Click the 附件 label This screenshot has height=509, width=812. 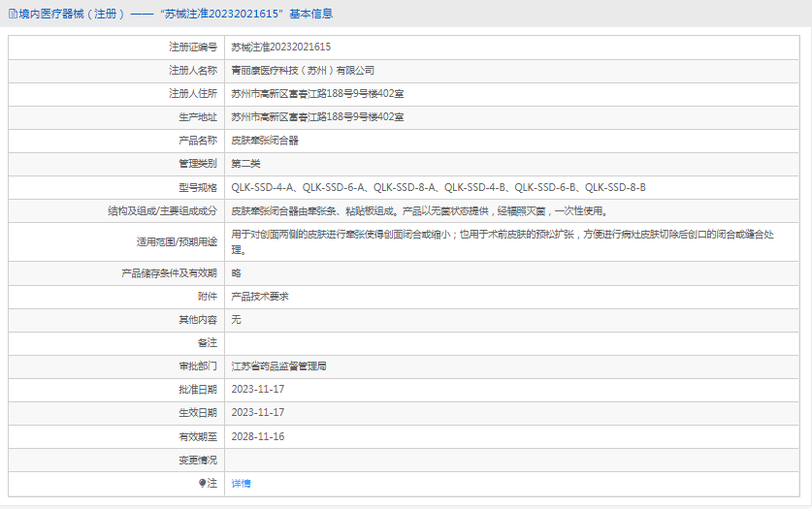pos(208,297)
